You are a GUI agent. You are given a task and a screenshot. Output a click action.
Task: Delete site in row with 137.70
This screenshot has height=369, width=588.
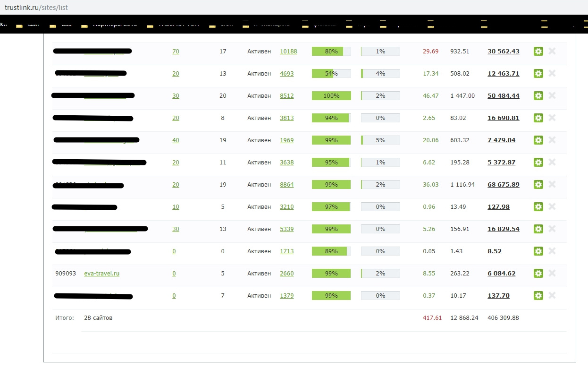coord(552,295)
